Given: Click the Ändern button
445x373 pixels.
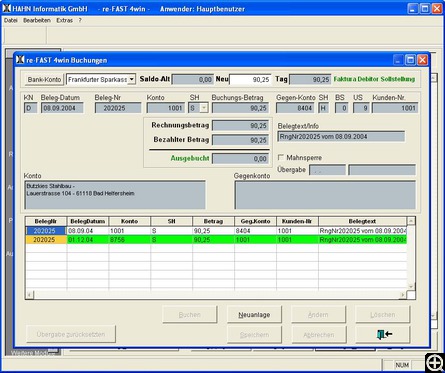Looking at the screenshot, I should (x=318, y=315).
